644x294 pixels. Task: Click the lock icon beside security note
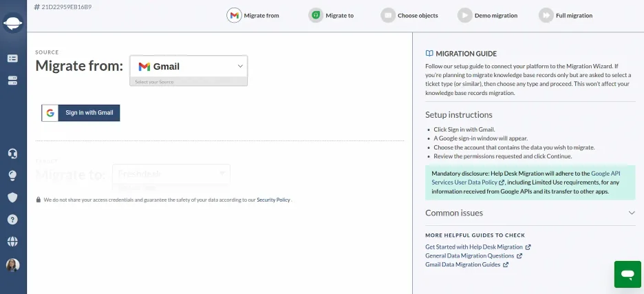tap(39, 200)
